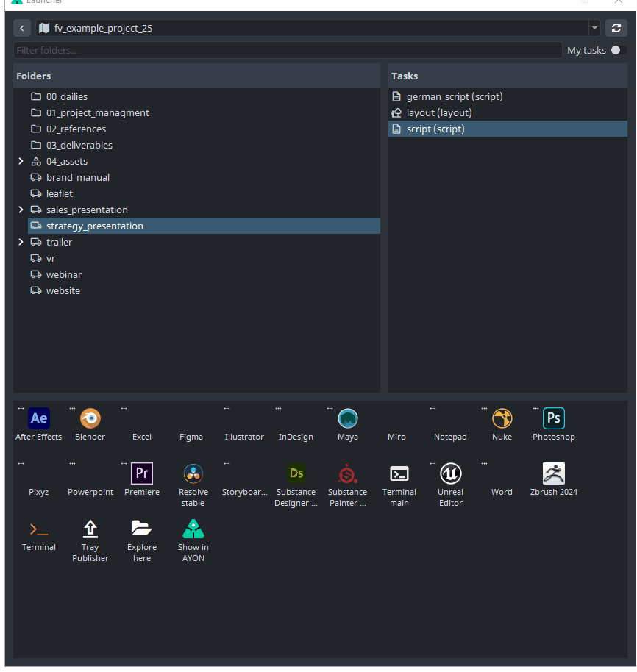Toggle the My tasks switch
Screen dimensions: 637x672
tap(619, 51)
